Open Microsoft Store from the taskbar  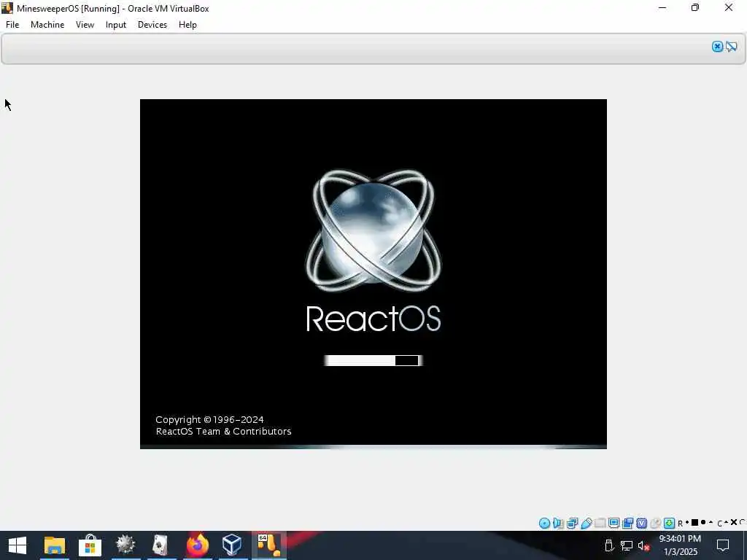pos(90,545)
